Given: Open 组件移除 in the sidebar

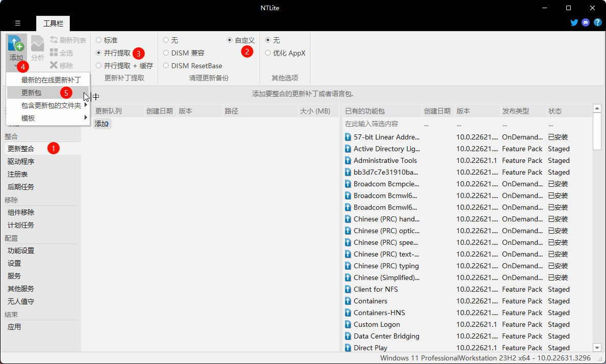Looking at the screenshot, I should point(21,212).
